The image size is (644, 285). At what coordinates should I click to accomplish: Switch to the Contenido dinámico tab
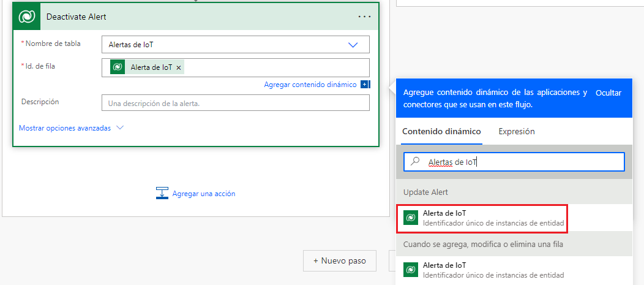pos(441,132)
